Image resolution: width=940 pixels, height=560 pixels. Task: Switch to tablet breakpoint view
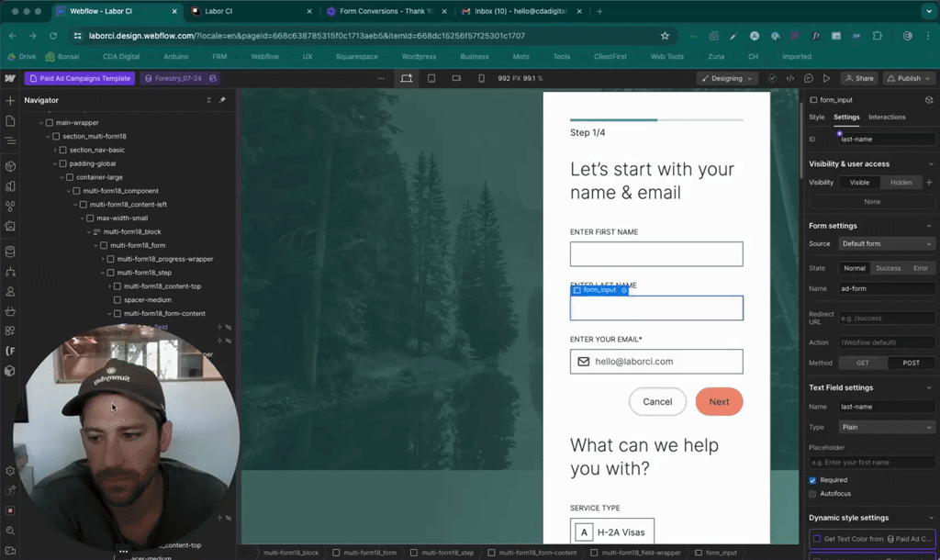tap(431, 79)
